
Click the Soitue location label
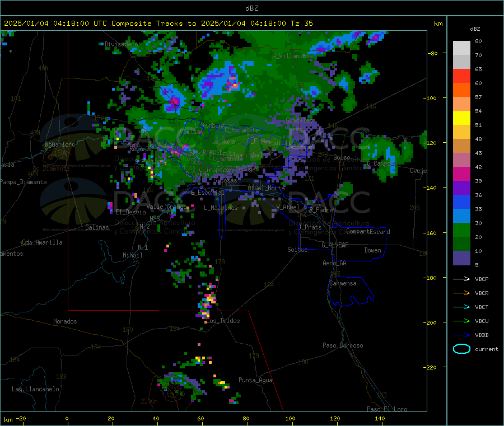(297, 250)
